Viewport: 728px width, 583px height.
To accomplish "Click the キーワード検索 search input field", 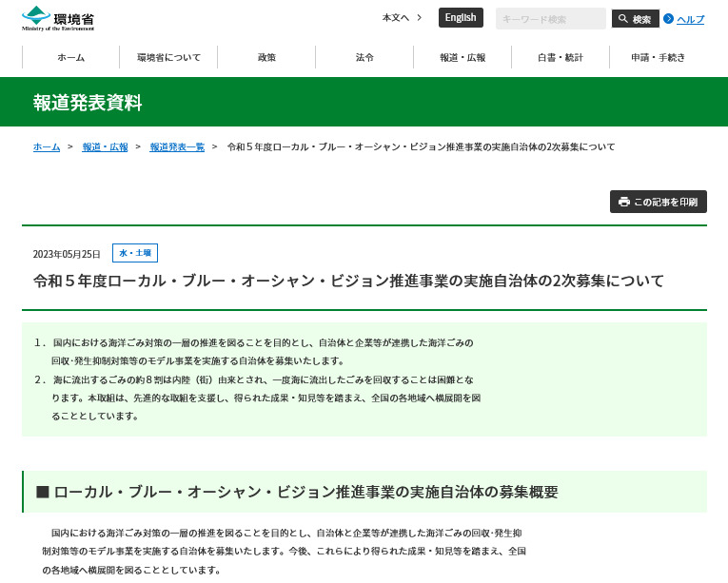I will 550,19.
